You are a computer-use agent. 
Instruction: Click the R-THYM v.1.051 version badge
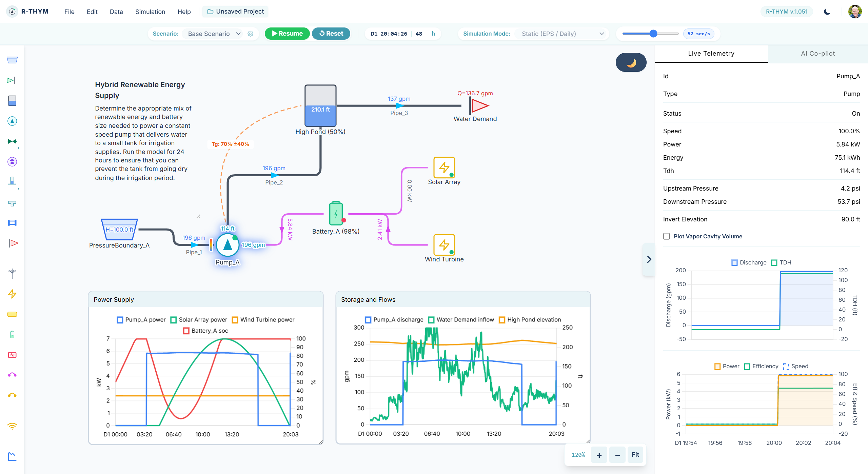(x=787, y=12)
